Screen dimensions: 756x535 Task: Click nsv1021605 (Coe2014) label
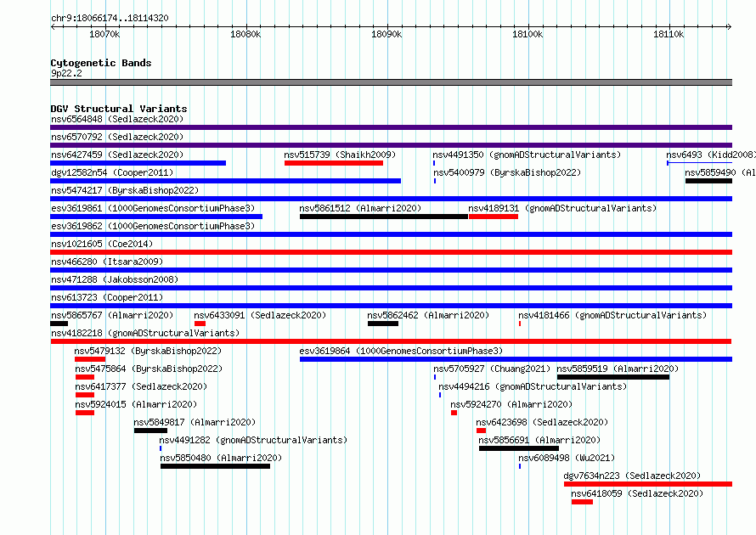[x=102, y=244]
